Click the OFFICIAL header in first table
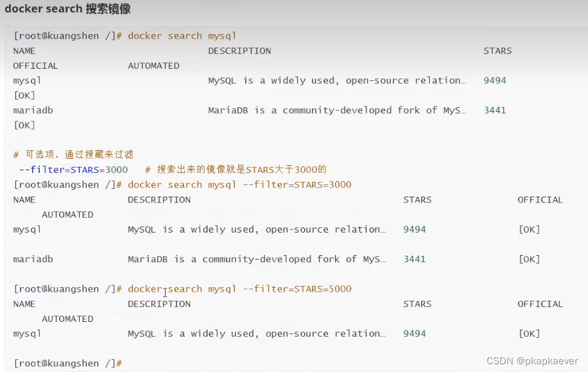 point(35,66)
